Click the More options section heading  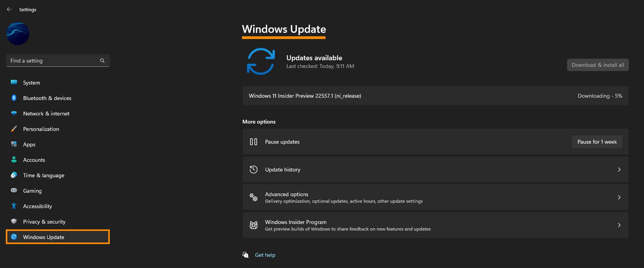pyautogui.click(x=259, y=122)
